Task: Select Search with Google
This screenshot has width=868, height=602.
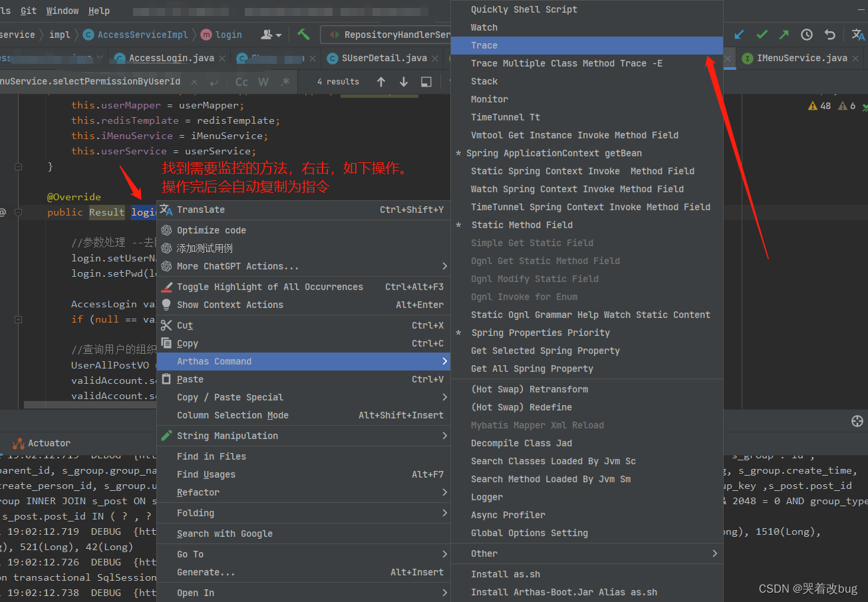Action: 303,533
